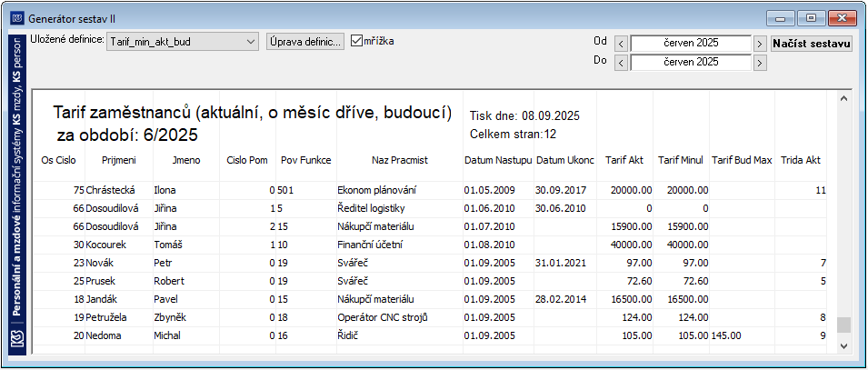Open the Uložené definice dropdown

coord(182,41)
